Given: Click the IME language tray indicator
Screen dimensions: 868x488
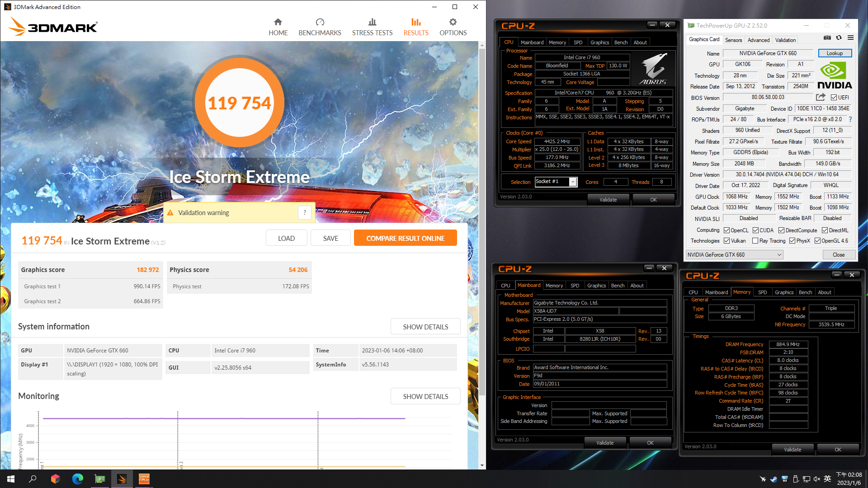Looking at the screenshot, I should [x=827, y=479].
